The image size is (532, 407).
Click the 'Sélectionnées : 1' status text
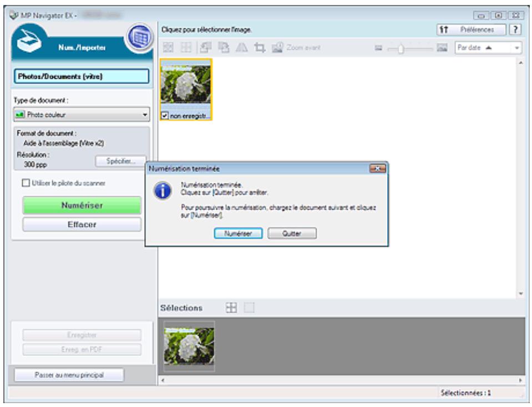pos(465,393)
